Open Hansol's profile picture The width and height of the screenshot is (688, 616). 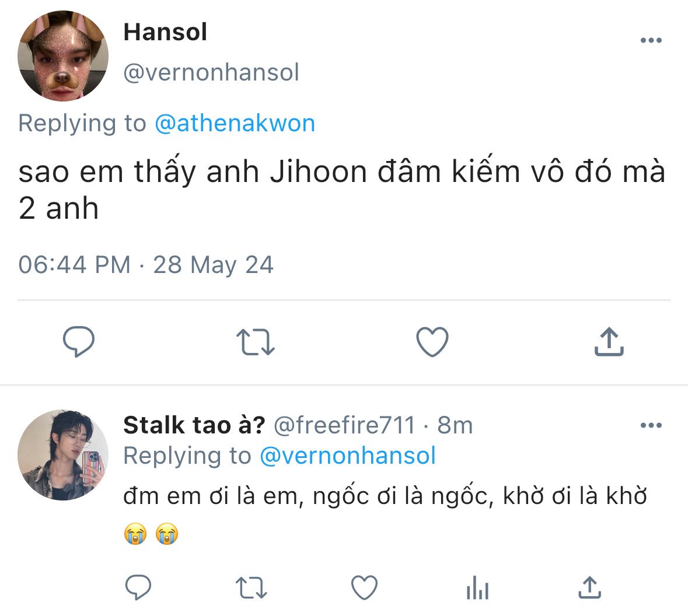[62, 57]
